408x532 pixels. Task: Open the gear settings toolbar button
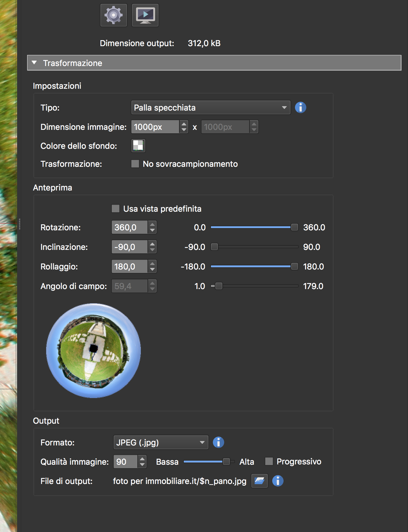tap(113, 15)
